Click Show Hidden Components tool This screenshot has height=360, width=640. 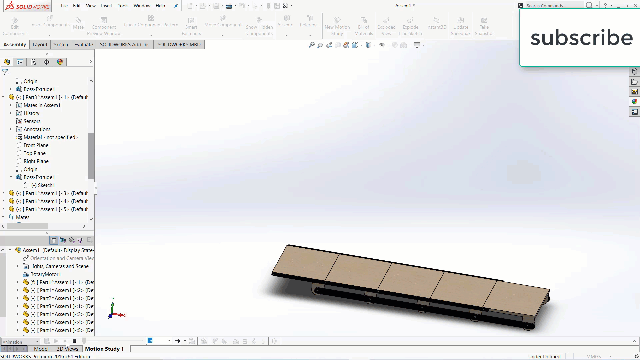(x=259, y=27)
